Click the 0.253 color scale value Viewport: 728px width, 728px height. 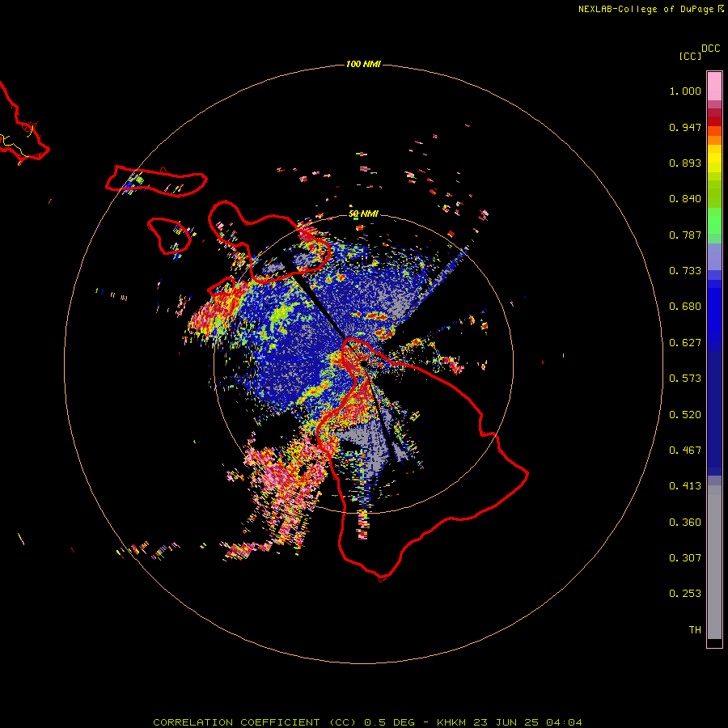click(685, 594)
